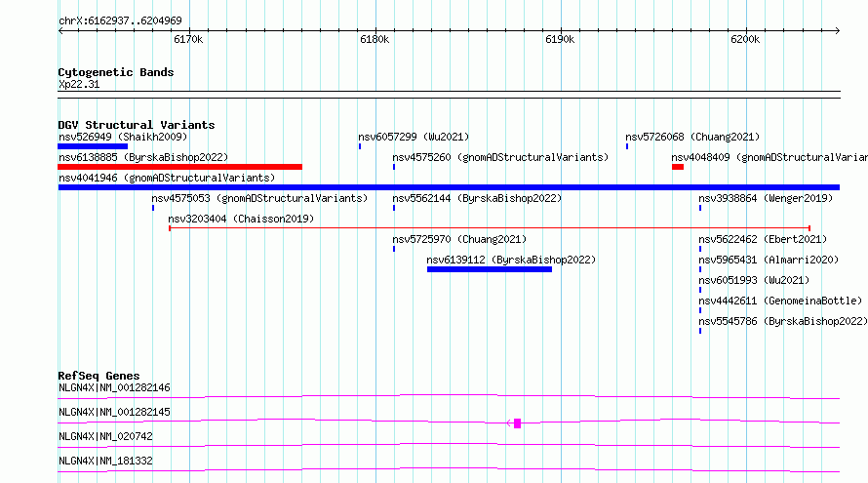The image size is (868, 483).
Task: Select the NLGN4X|NM_181332 transcript label
Action: coord(105,461)
